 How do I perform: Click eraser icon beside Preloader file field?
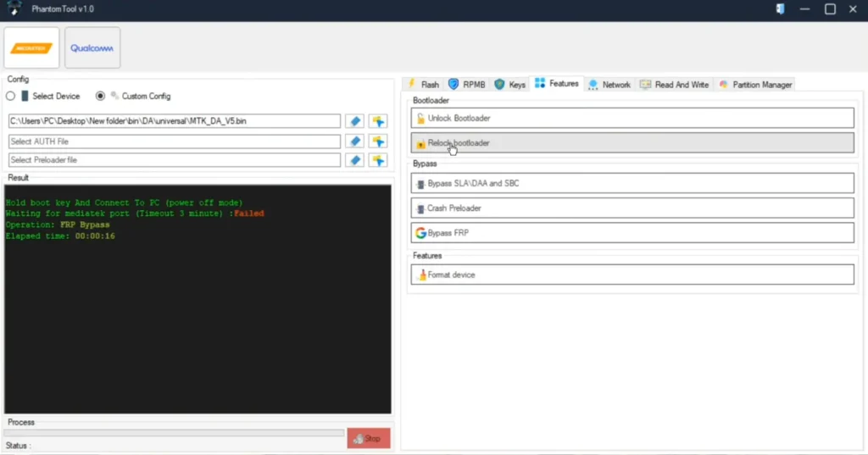tap(355, 160)
